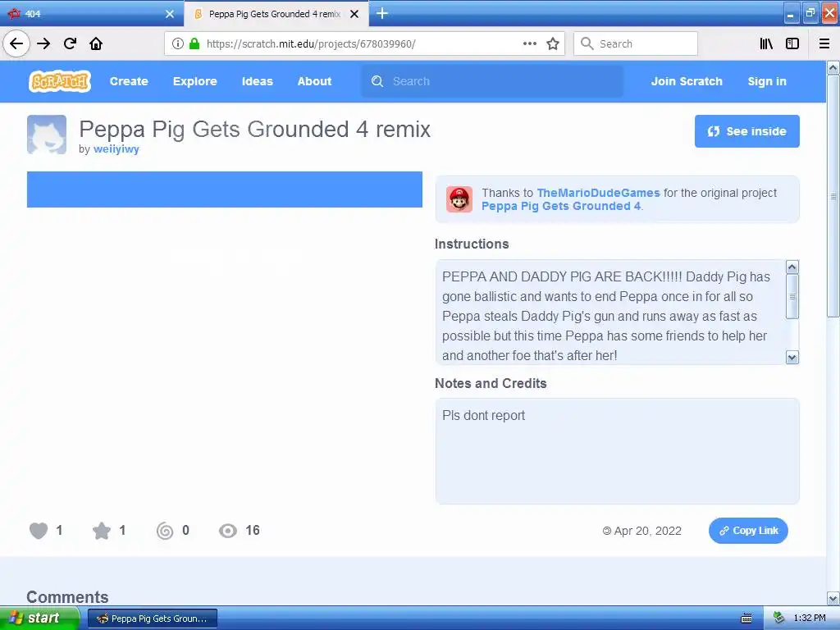Click the safely remove hardware tray icon
This screenshot has height=630, width=840.
778,619
